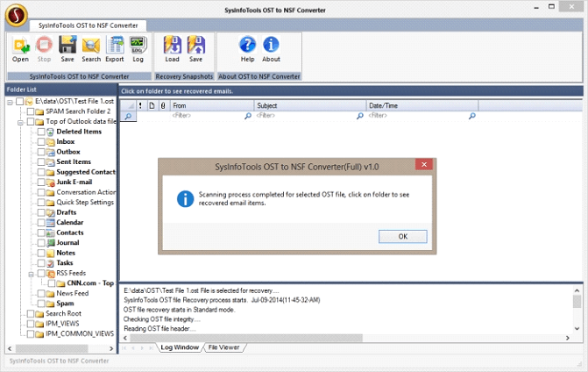Sort by the Subject column header

[310, 106]
